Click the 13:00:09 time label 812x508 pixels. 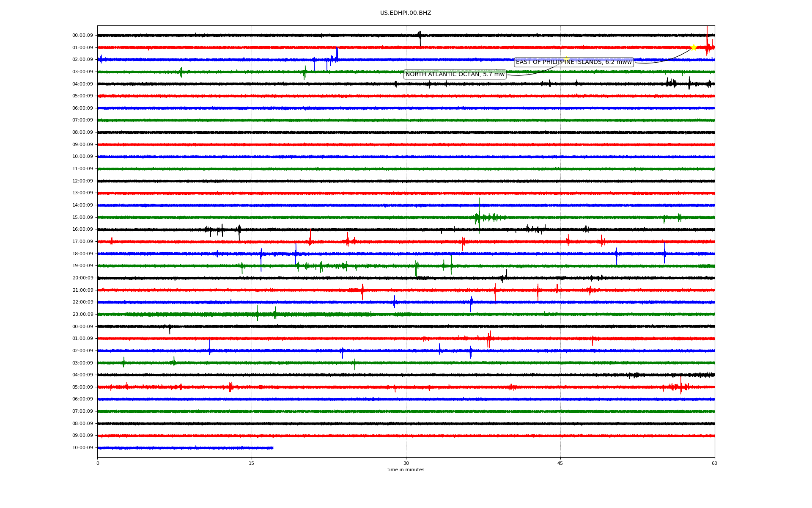coord(82,193)
